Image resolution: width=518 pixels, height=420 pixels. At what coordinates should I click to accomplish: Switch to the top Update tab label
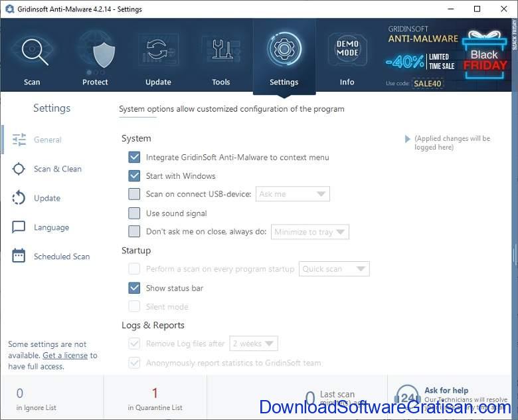tap(158, 82)
